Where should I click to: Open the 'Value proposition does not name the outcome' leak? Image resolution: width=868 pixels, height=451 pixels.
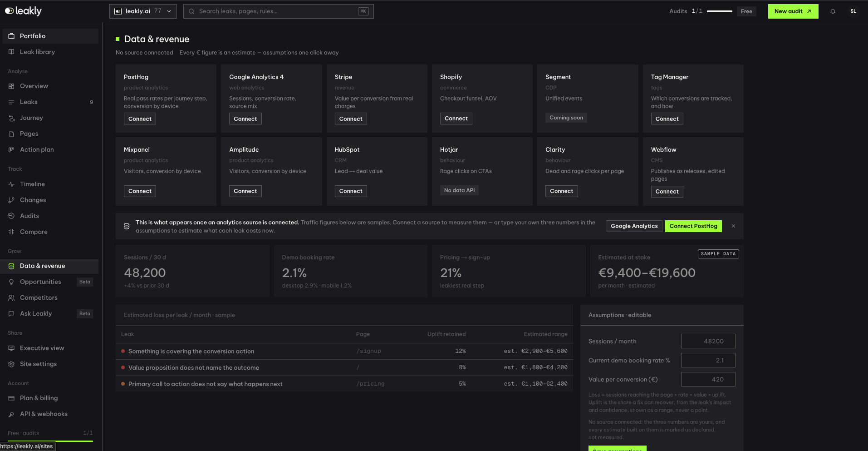[x=344, y=367]
